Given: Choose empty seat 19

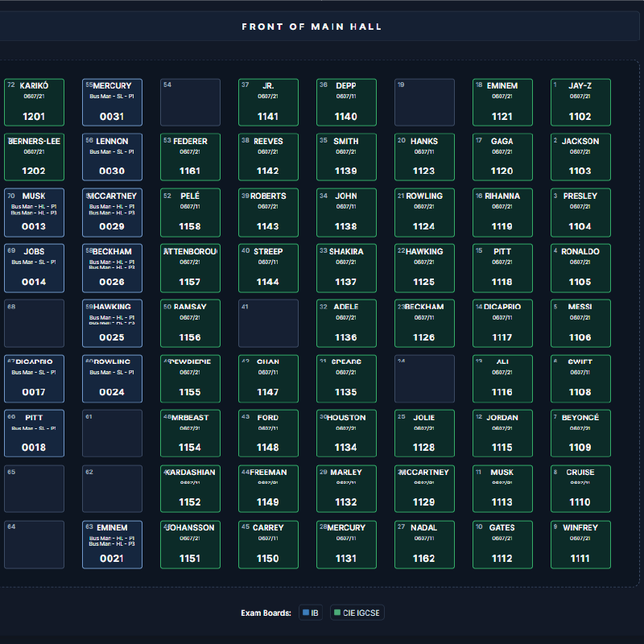Looking at the screenshot, I should click(424, 102).
